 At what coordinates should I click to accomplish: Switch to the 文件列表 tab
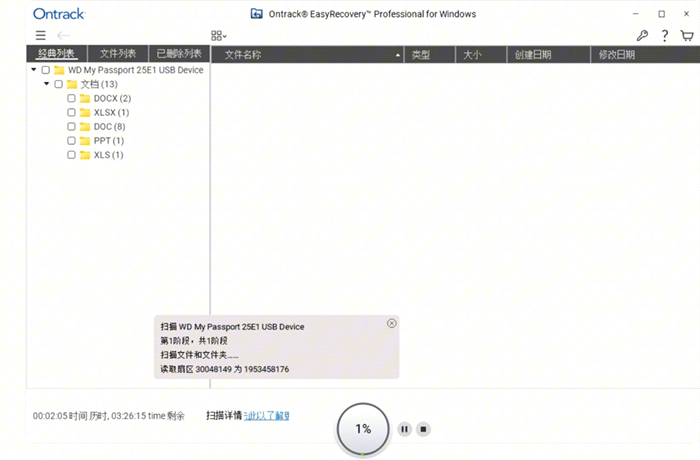click(x=118, y=54)
